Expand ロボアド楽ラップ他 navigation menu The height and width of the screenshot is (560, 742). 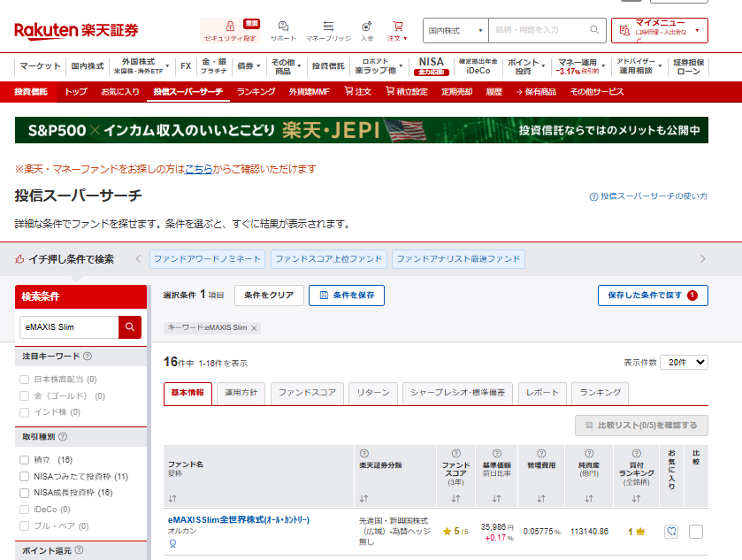(x=379, y=65)
